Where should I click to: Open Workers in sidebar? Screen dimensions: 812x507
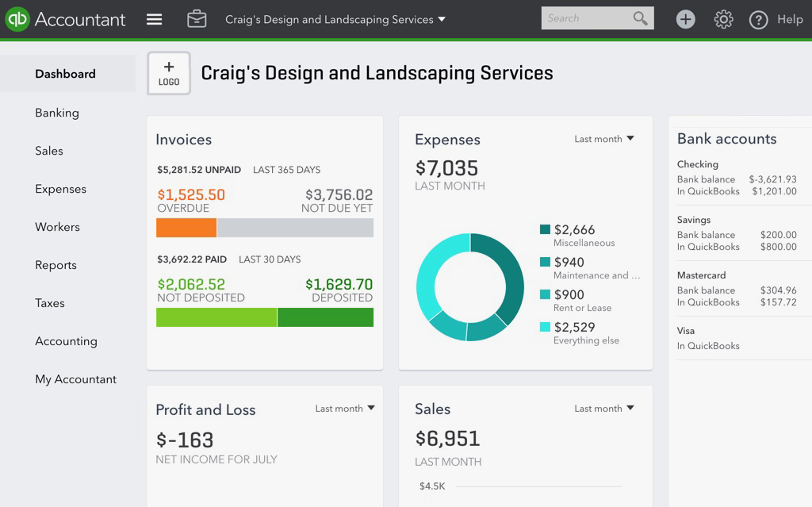pos(57,227)
